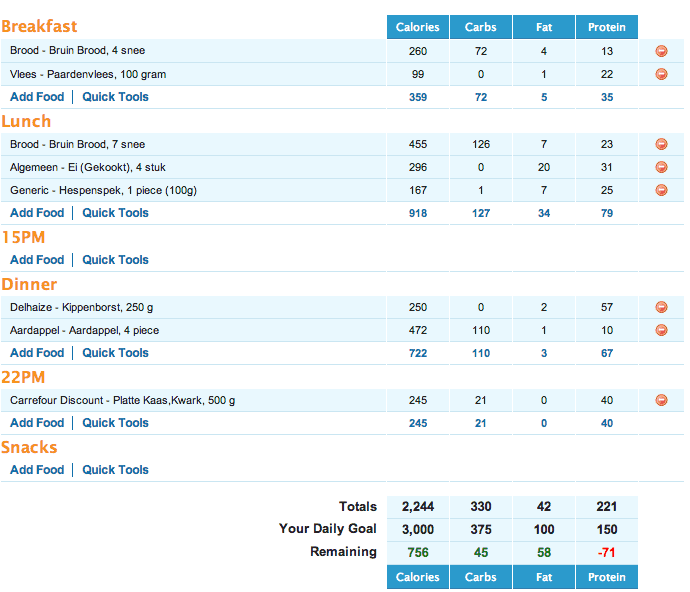Add Food to Breakfast

tap(37, 97)
